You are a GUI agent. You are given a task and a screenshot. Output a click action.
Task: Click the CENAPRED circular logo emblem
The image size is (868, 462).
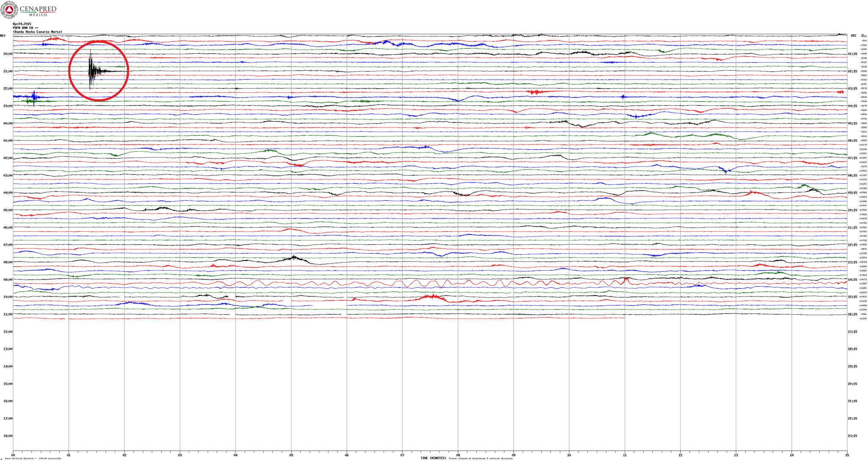9,10
